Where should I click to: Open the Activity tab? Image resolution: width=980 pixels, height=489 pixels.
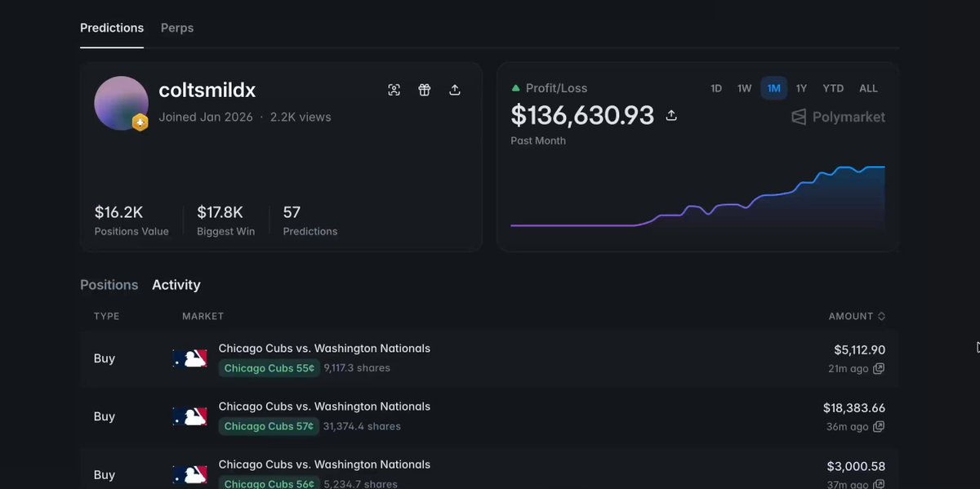[176, 285]
